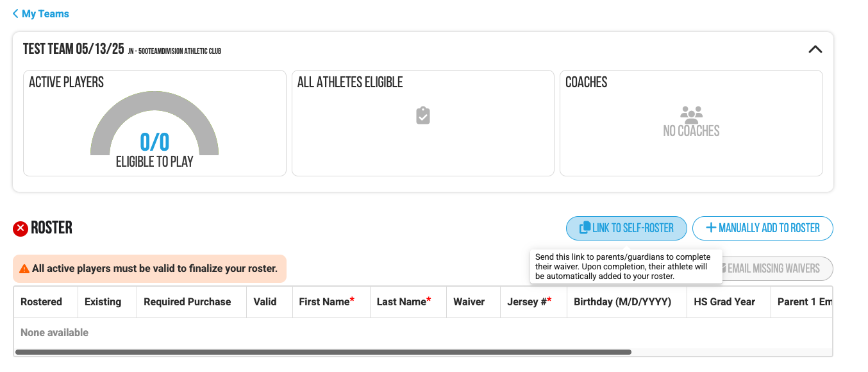Image resolution: width=868 pixels, height=372 pixels.
Task: Click the HS Grad Year column header
Action: [724, 301]
